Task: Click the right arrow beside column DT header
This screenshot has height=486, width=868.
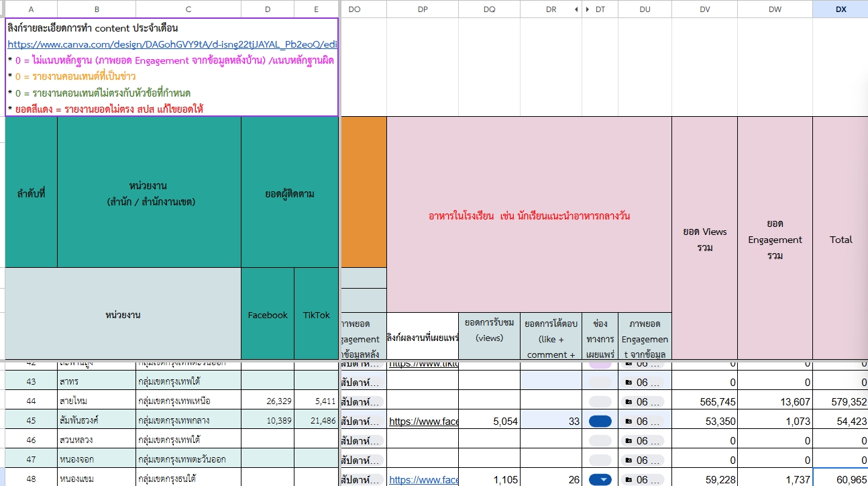Action: 588,9
